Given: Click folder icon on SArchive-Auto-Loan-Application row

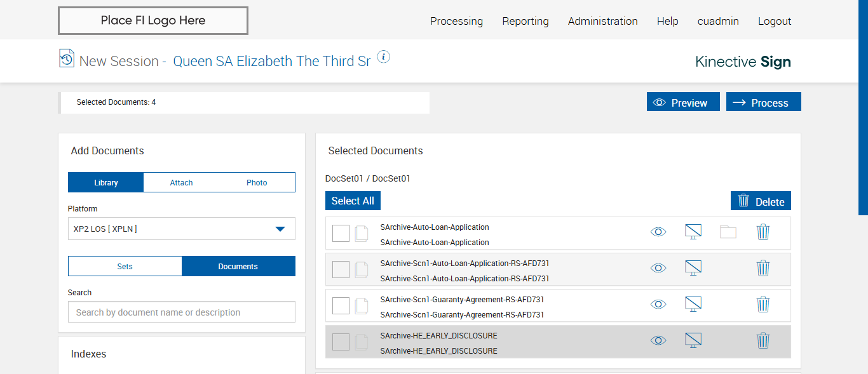Looking at the screenshot, I should click(728, 232).
